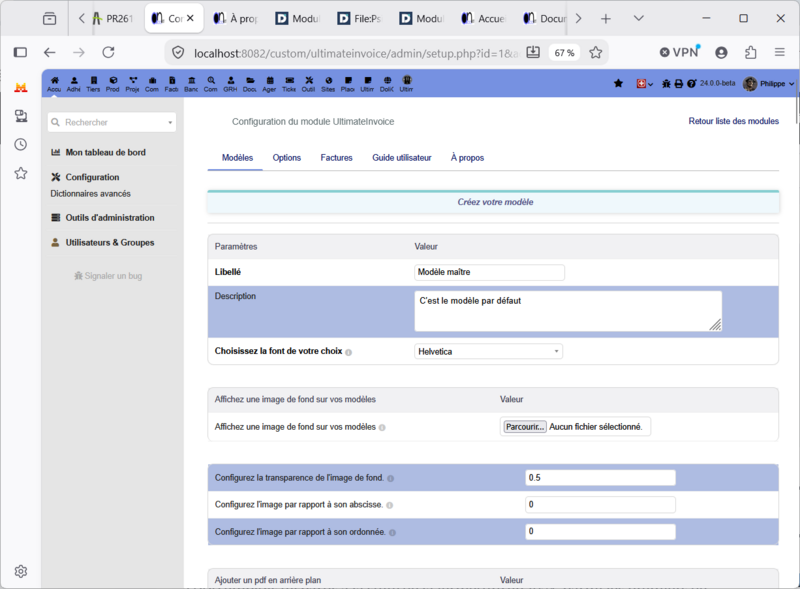The image size is (800, 589).
Task: Bookmark this page with star icon
Action: pos(595,53)
